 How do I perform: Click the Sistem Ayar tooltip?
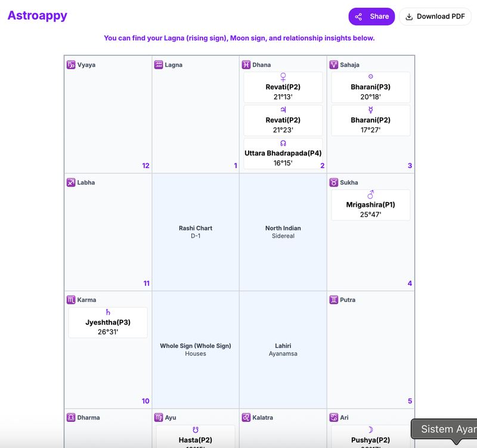444,429
